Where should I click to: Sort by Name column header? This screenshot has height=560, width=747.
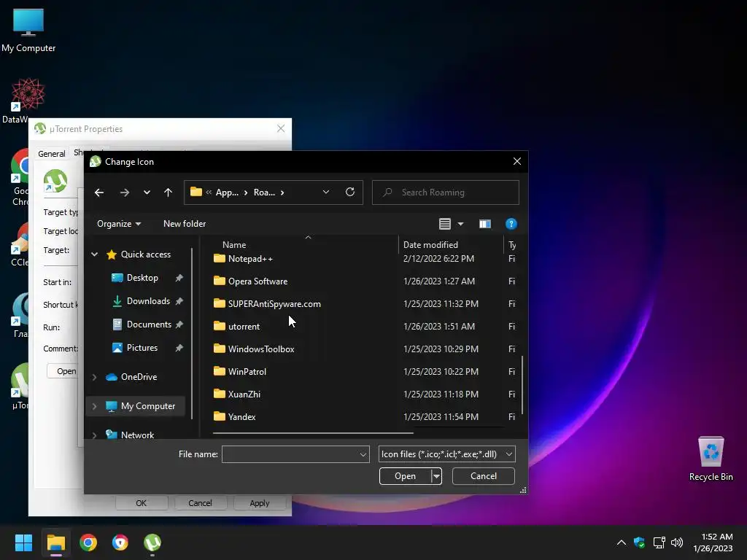(234, 245)
